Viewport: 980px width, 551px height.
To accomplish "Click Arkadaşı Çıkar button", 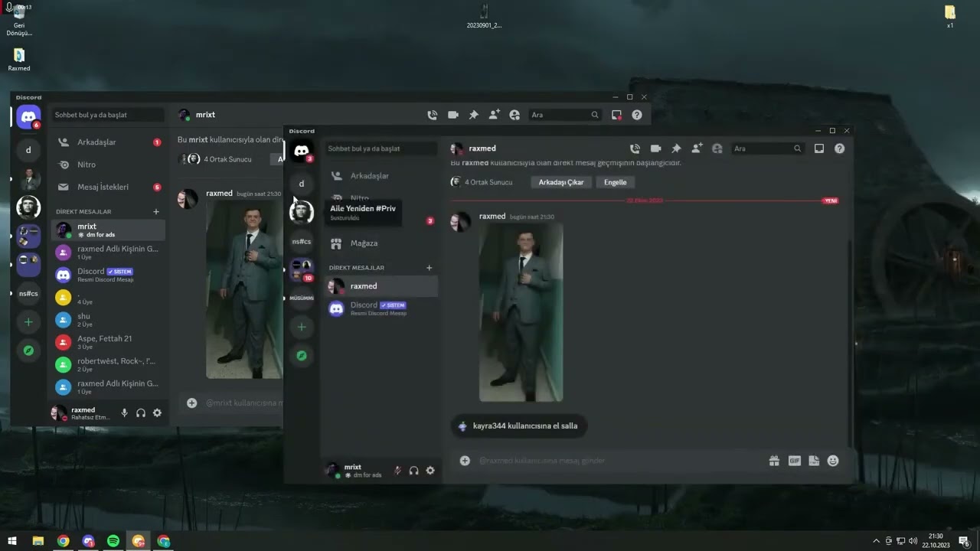I will 561,182.
